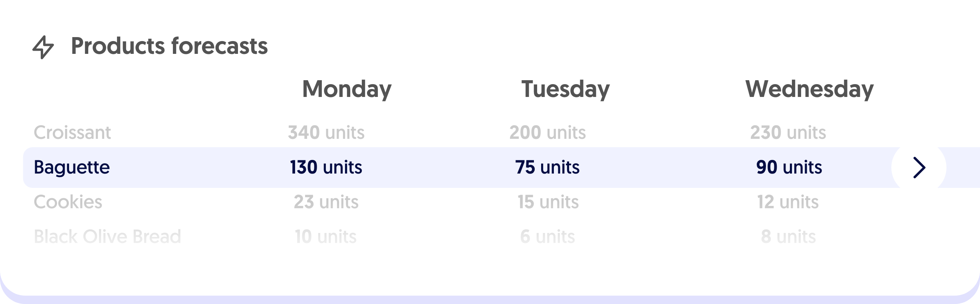Click Baguette's Tuesday 75 units forecast
This screenshot has width=980, height=304.
tap(547, 167)
